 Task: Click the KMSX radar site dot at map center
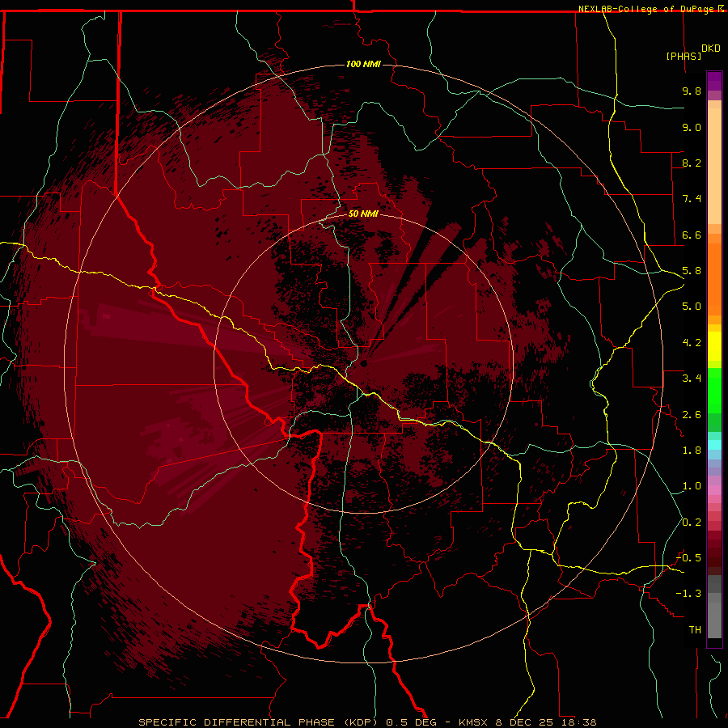click(364, 363)
